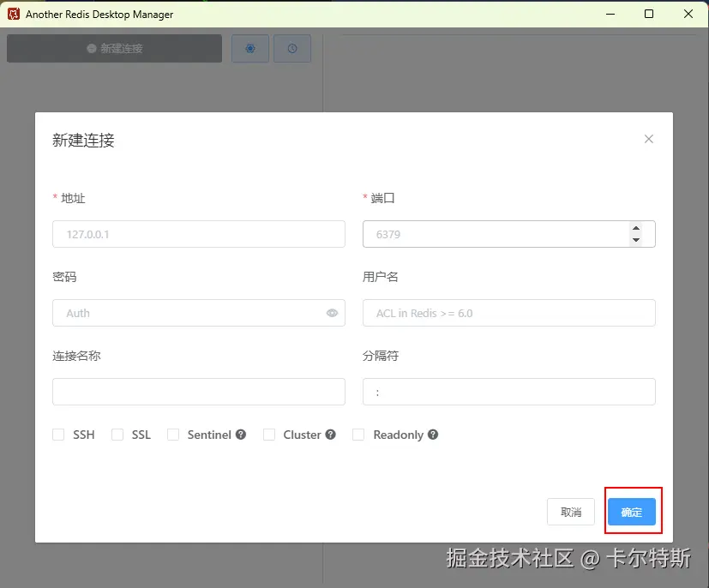Close the 新建连接 dialog with X
This screenshot has width=709, height=588.
click(648, 139)
